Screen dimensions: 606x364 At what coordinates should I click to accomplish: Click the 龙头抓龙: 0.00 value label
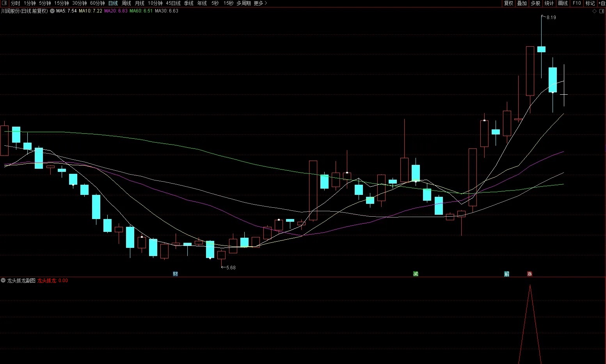(53, 281)
